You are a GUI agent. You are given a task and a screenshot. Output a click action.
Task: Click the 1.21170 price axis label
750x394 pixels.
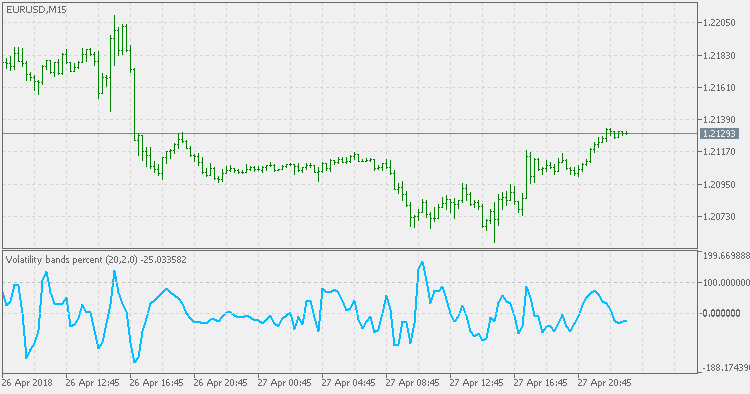pyautogui.click(x=719, y=152)
